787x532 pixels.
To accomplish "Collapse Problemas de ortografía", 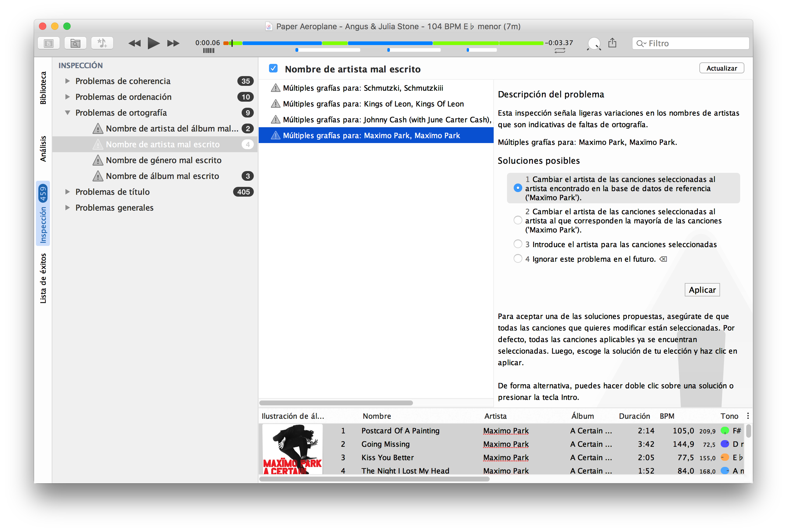I will click(67, 113).
